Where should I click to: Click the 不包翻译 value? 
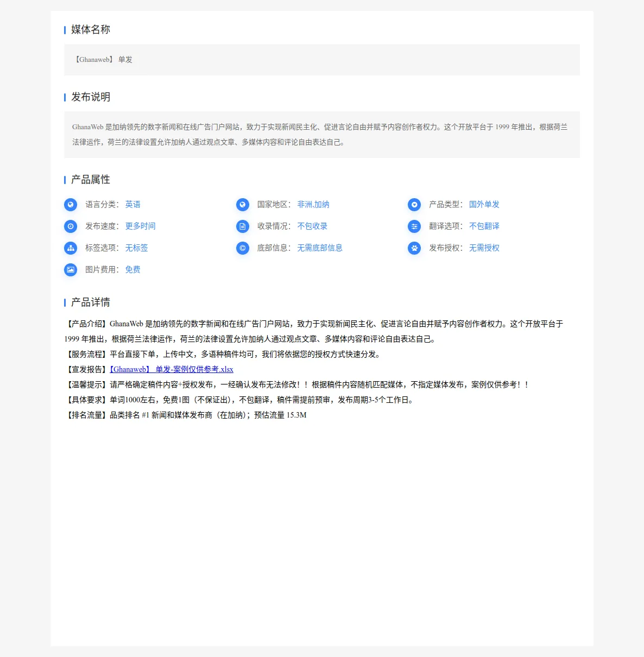484,226
